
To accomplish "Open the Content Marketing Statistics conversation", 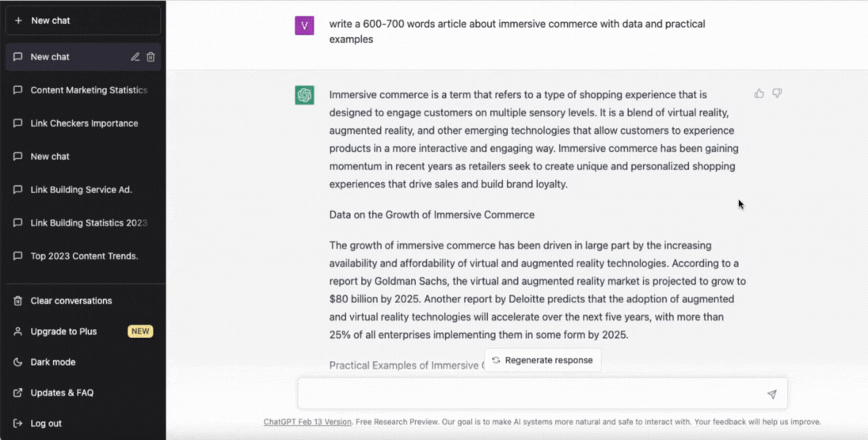I will (89, 90).
